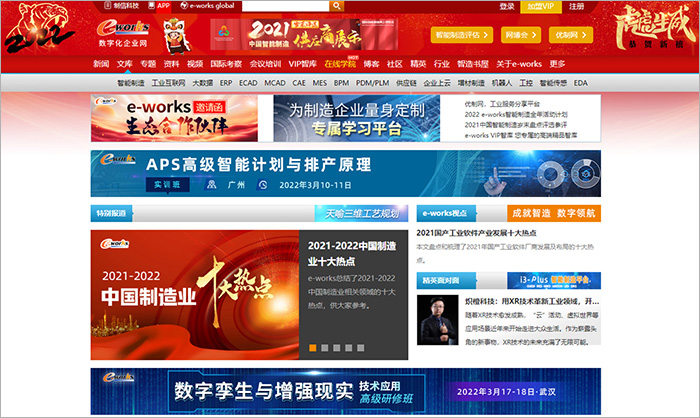Select the 增材制造 subcategory
Image resolution: width=700 pixels, height=418 pixels.
(471, 83)
